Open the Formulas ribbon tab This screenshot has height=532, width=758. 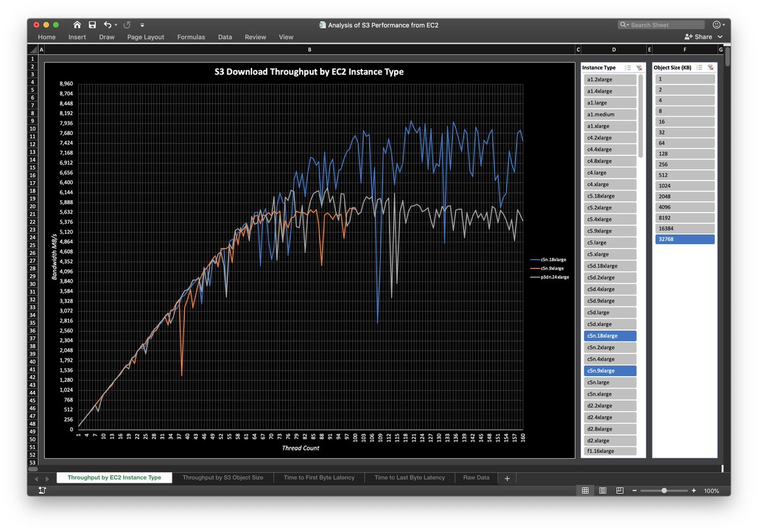tap(191, 37)
